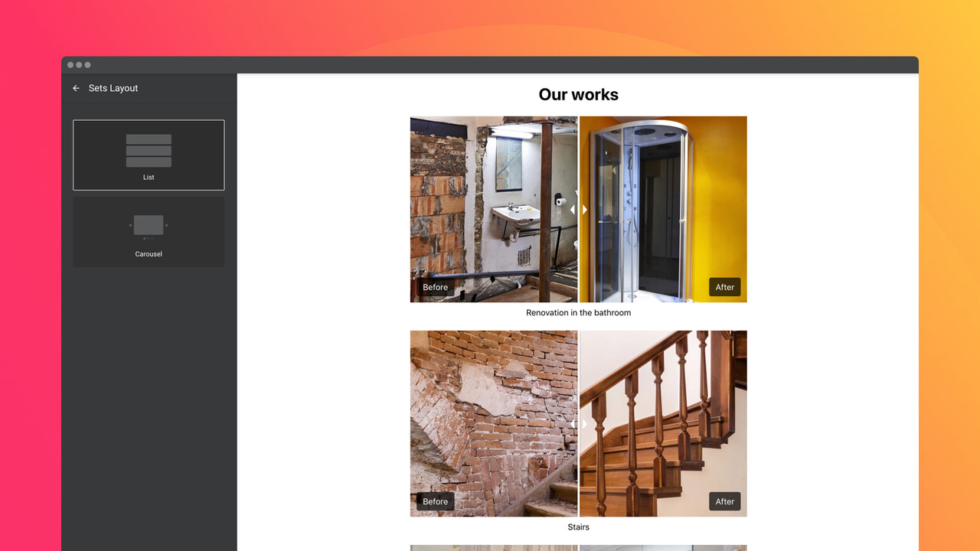Click the partially visible third comparison set
This screenshot has height=551, width=980.
578,548
